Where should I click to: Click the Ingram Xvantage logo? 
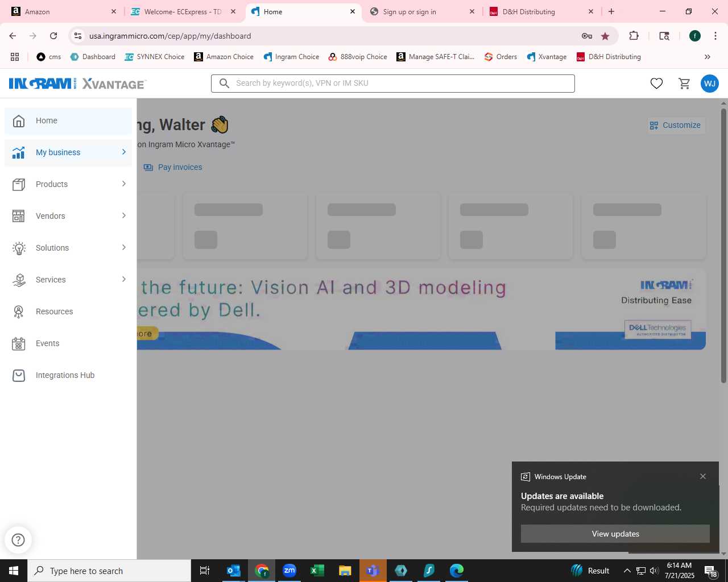(x=78, y=84)
